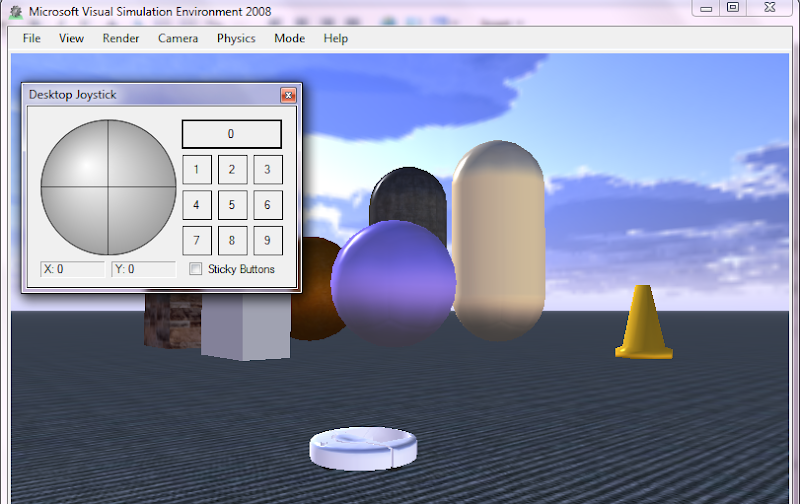Image resolution: width=800 pixels, height=504 pixels.
Task: Open the Camera menu
Action: 178,38
